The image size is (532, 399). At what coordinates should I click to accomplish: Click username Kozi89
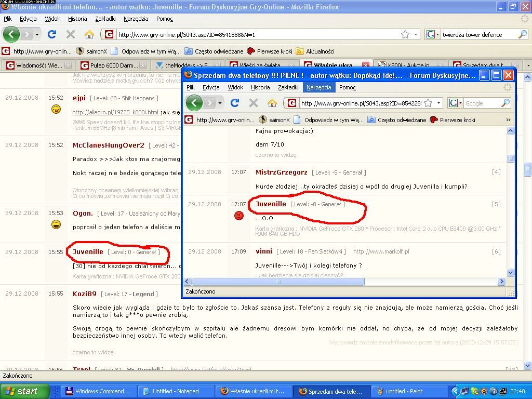click(x=85, y=294)
